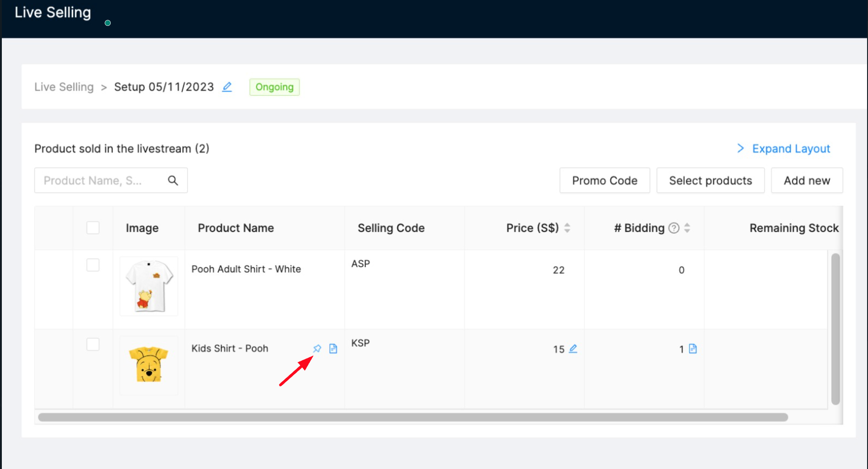The height and width of the screenshot is (469, 868).
Task: Expand the layout using Expand Layout
Action: (784, 149)
